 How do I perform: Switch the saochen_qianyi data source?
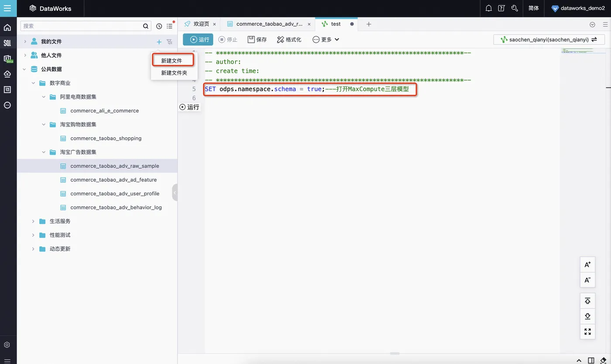[x=549, y=40]
